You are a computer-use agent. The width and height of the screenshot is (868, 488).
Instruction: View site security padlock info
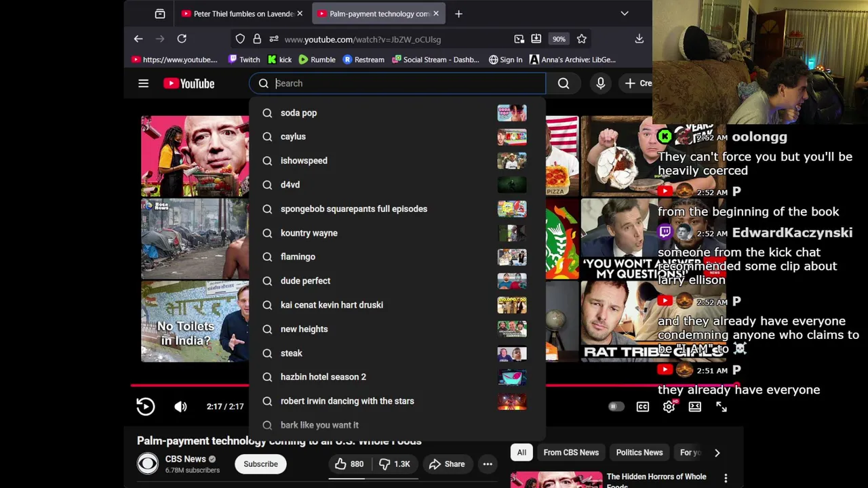[257, 39]
